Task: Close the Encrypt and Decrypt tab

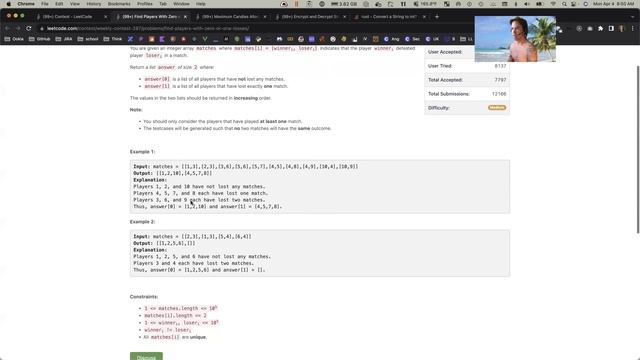Action: pyautogui.click(x=344, y=17)
